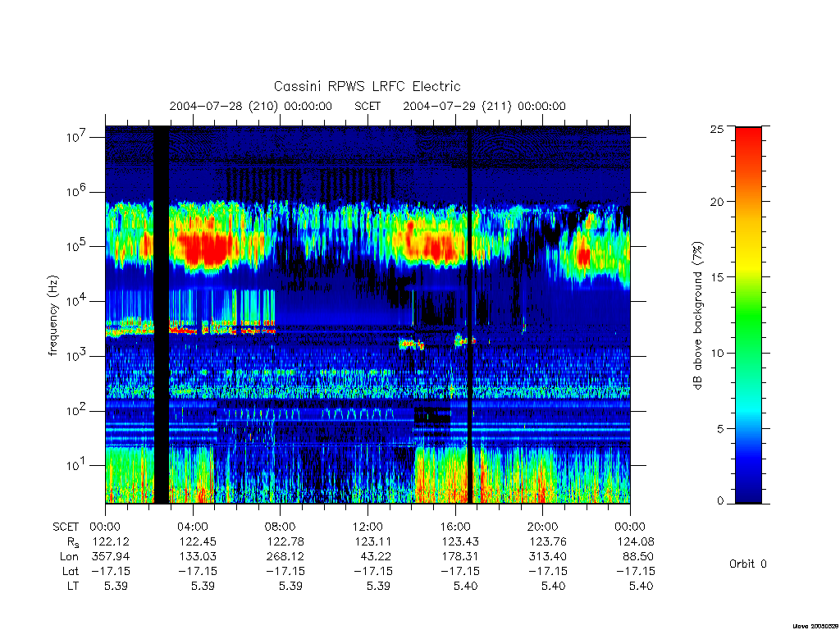840x630 pixels.
Task: Click the "15" color bar tick label
Action: 717,277
